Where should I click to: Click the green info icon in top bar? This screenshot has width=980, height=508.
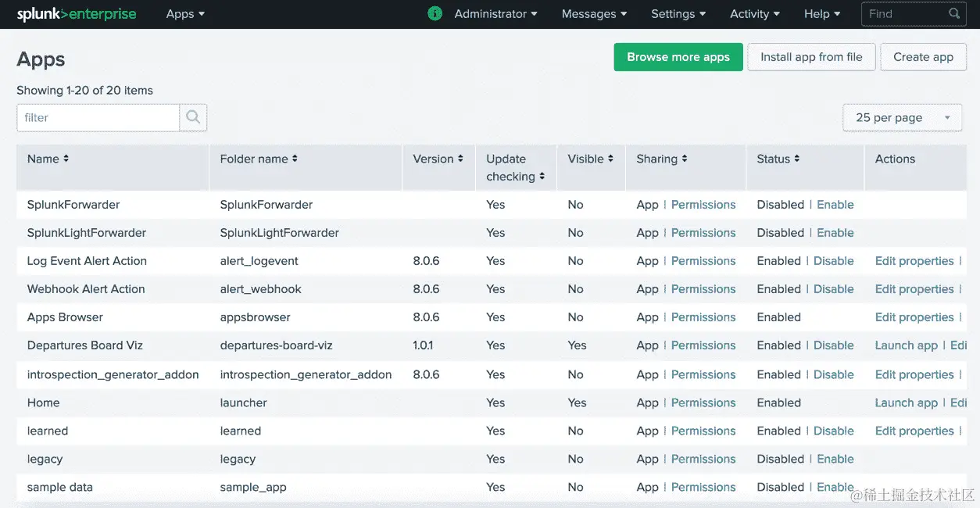(435, 13)
